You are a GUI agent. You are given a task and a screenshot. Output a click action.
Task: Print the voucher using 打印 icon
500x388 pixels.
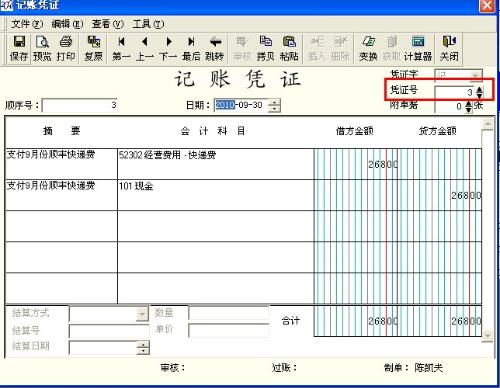tap(65, 49)
